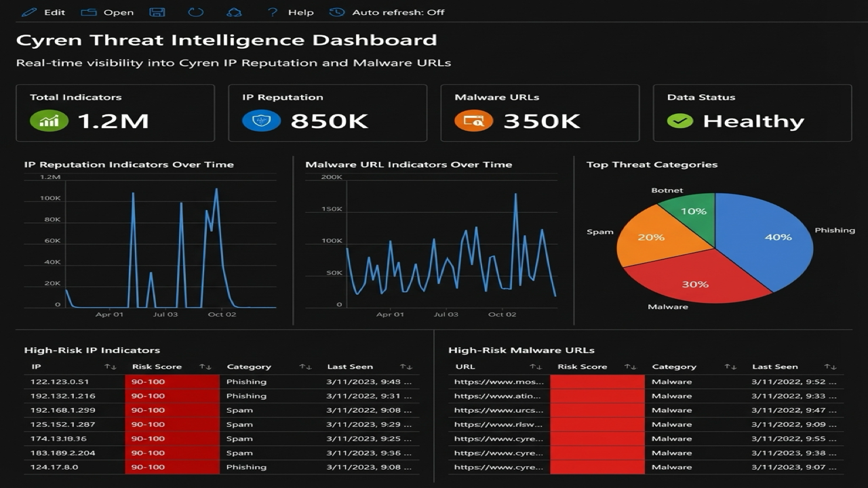This screenshot has width=868, height=488.
Task: Sort the IP table by Category
Action: tap(305, 367)
